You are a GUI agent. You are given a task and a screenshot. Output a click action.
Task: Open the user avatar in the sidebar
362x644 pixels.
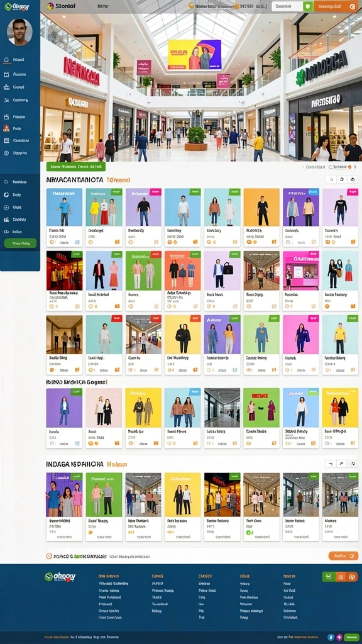(x=19, y=31)
